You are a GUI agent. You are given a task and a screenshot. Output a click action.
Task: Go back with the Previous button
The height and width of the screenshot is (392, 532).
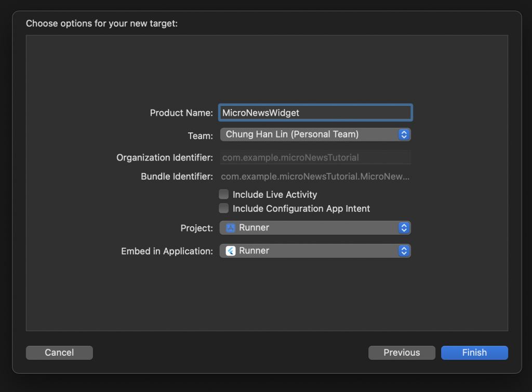point(402,353)
